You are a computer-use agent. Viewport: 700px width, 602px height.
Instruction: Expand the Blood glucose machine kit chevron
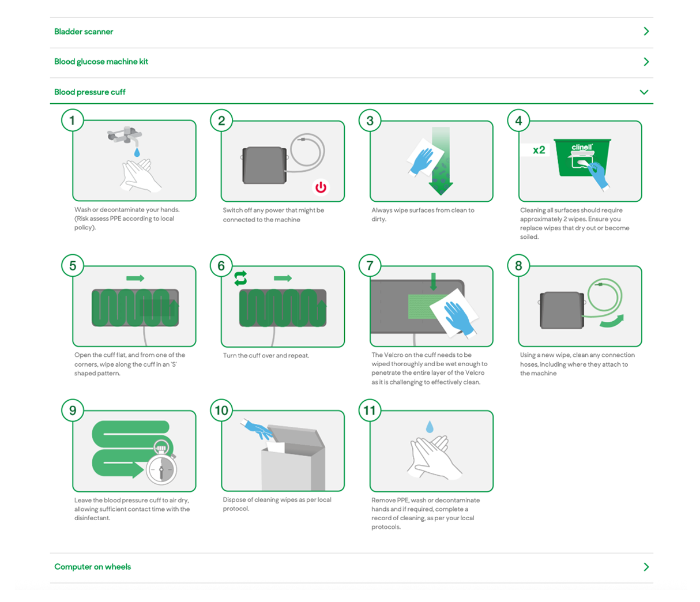[646, 62]
